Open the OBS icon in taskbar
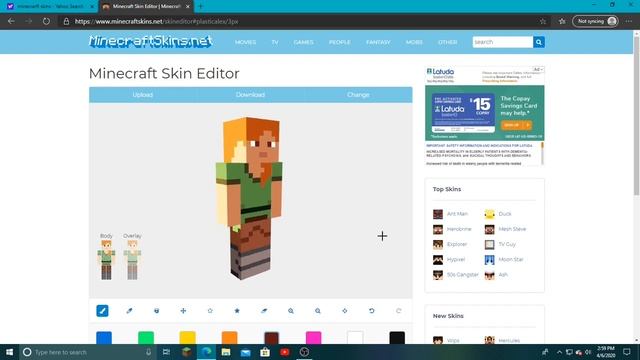640x360 pixels. click(304, 352)
